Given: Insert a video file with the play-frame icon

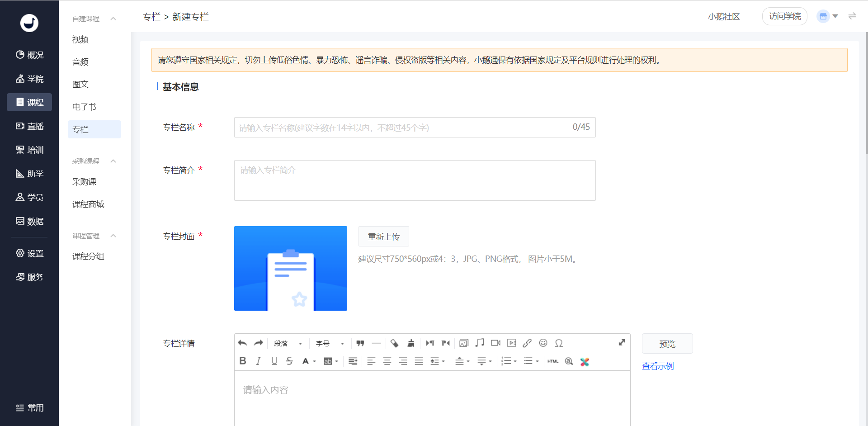Looking at the screenshot, I should click(511, 343).
